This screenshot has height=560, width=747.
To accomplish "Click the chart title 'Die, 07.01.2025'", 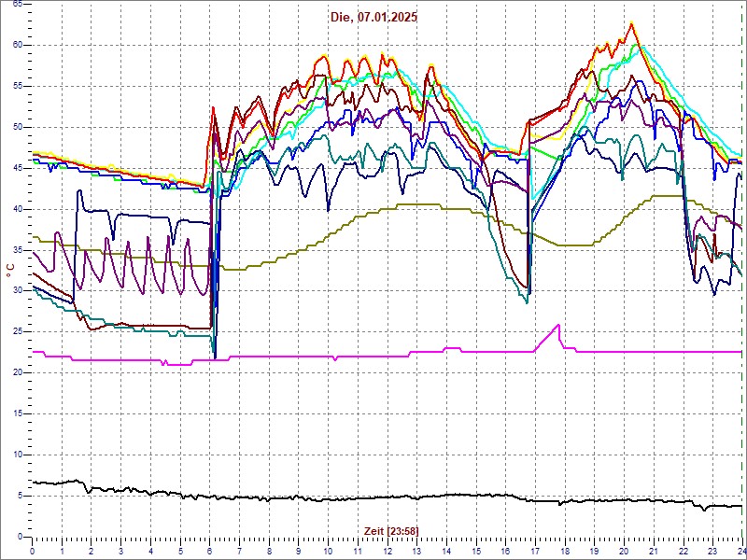I will [x=374, y=18].
